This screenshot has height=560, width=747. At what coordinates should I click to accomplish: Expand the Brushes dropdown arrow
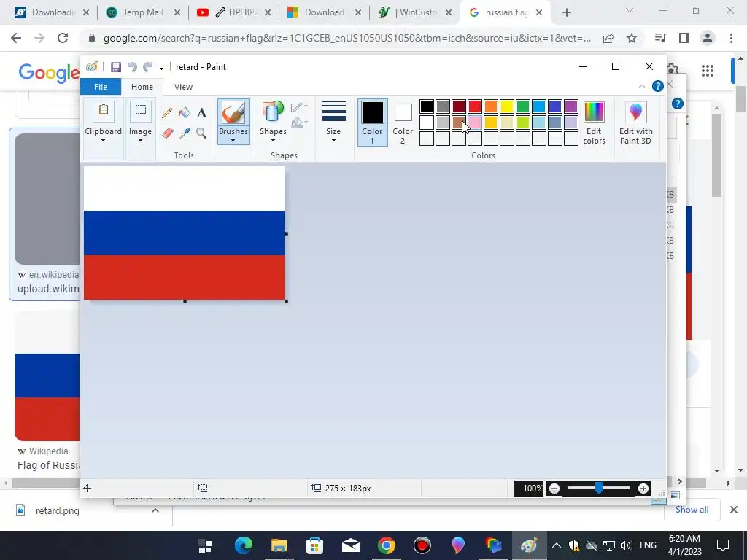(x=233, y=141)
